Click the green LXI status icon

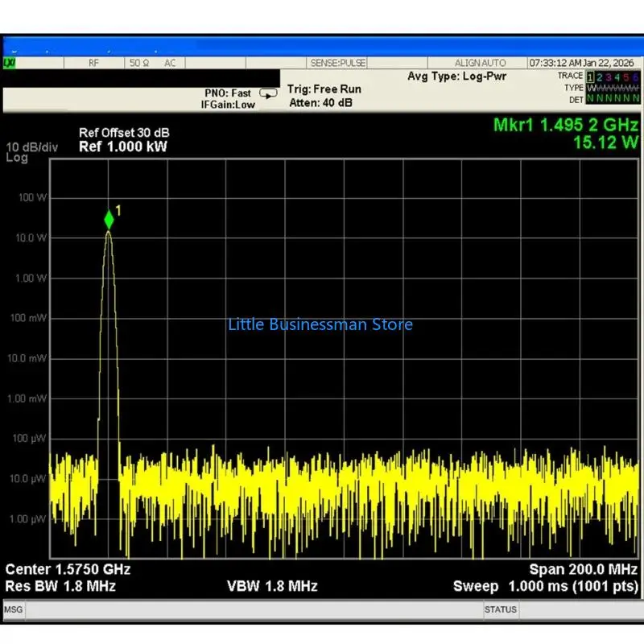click(9, 64)
